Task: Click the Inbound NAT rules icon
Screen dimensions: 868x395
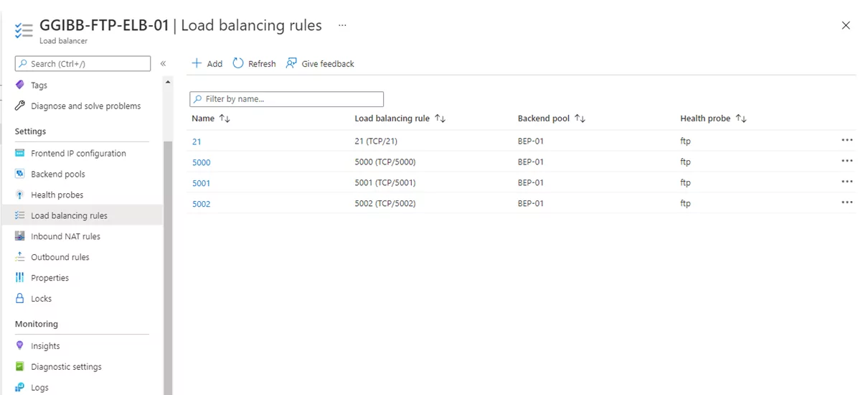Action: tap(20, 236)
